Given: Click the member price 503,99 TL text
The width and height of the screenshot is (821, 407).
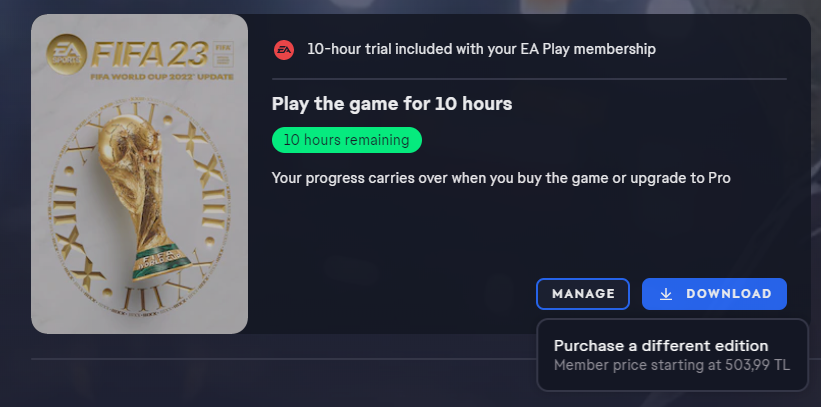Looking at the screenshot, I should coord(672,366).
